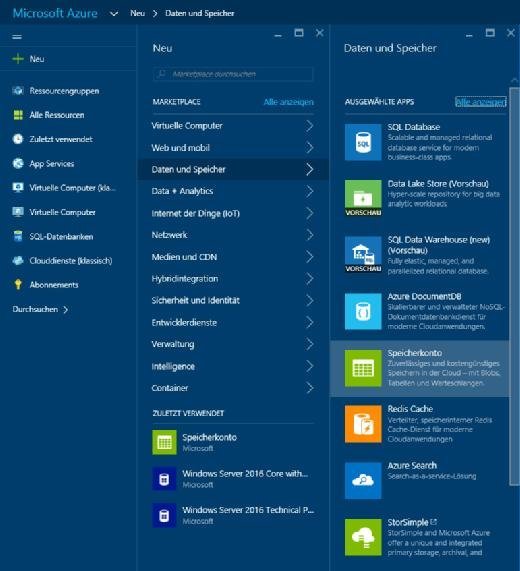Viewport: 520px width, 571px height.
Task: Click Daten und Speicher breadcrumb
Action: [200, 13]
